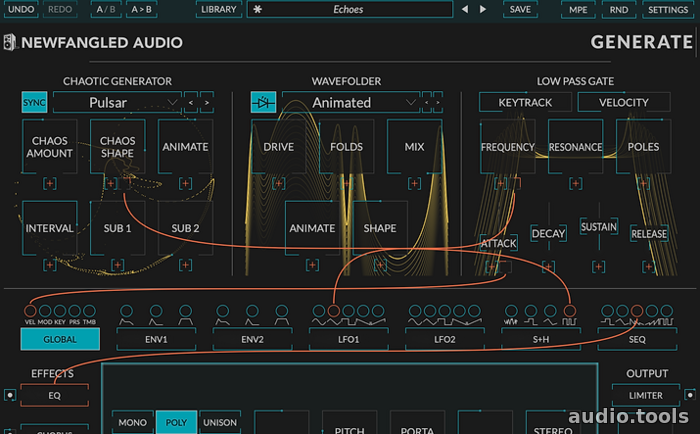Click the add-modulation plus icon under Mix

click(414, 184)
